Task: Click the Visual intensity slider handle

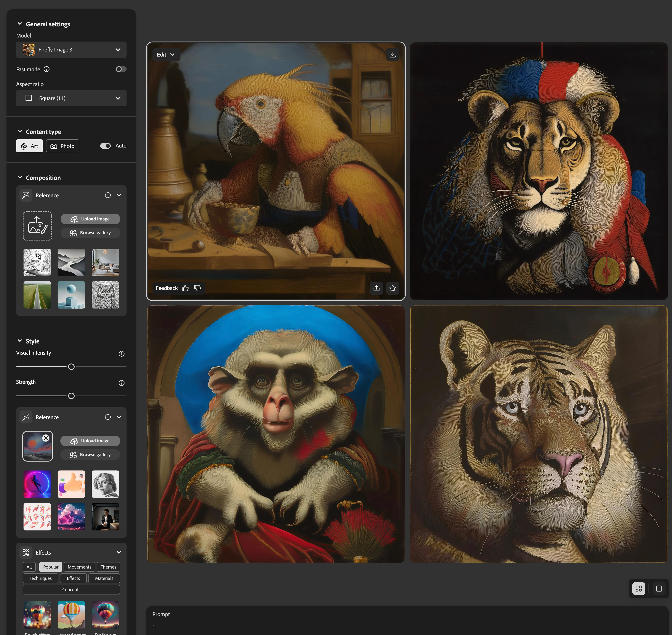Action: click(71, 367)
